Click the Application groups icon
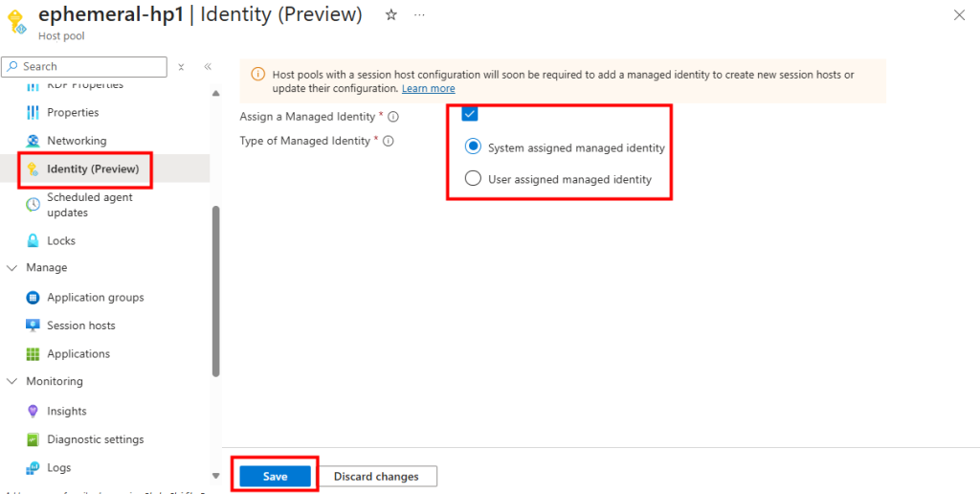Screen dimensions: 980x494 click(x=33, y=298)
